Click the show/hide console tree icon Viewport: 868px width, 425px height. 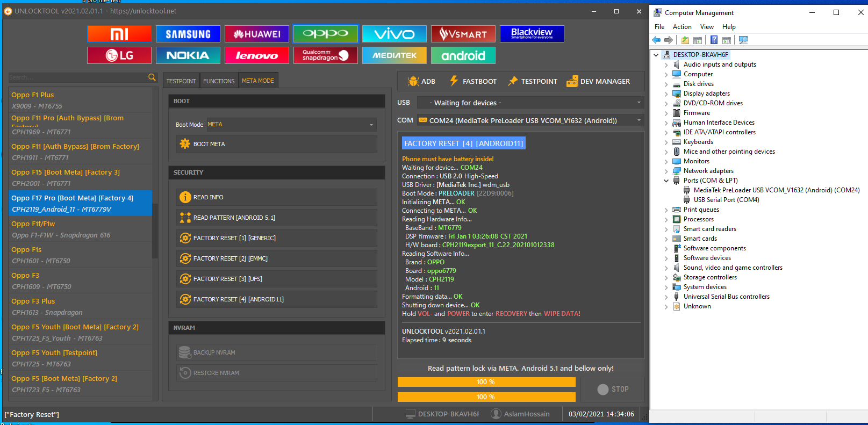698,40
